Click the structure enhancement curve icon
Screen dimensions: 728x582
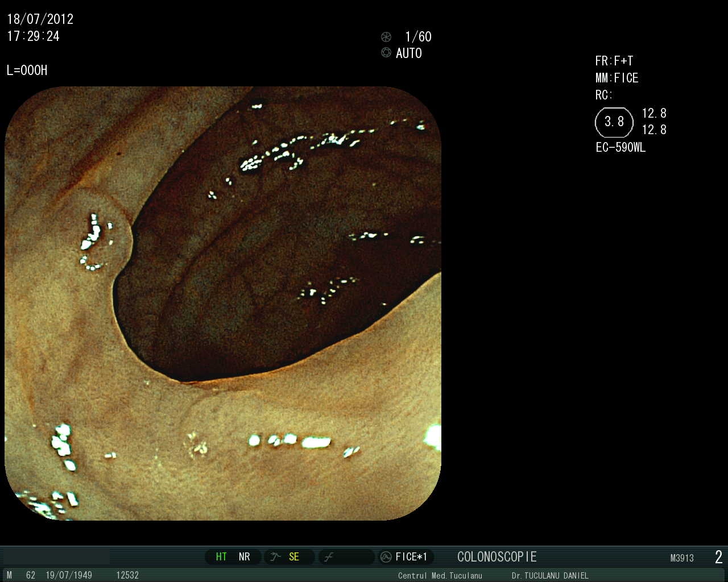click(276, 557)
